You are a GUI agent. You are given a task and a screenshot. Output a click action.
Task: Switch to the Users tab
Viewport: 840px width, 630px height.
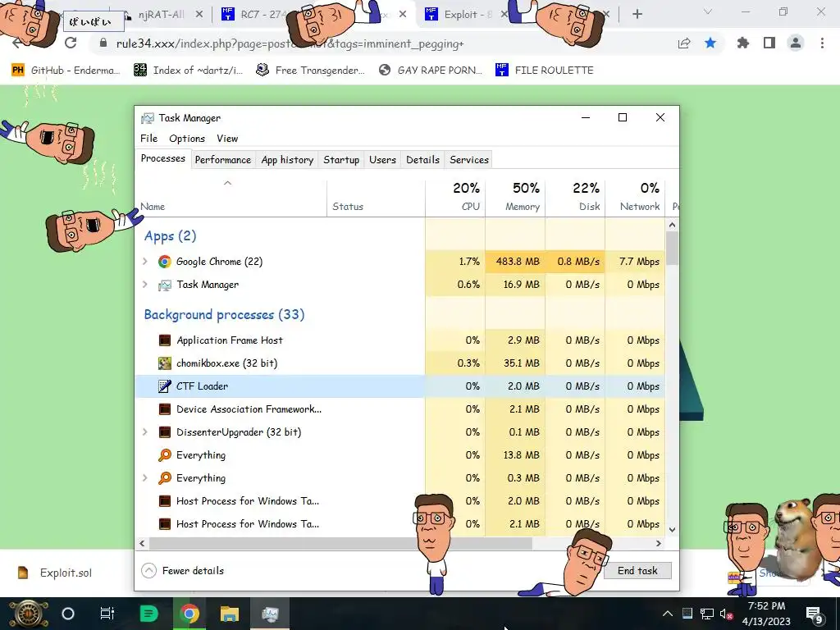pyautogui.click(x=382, y=160)
